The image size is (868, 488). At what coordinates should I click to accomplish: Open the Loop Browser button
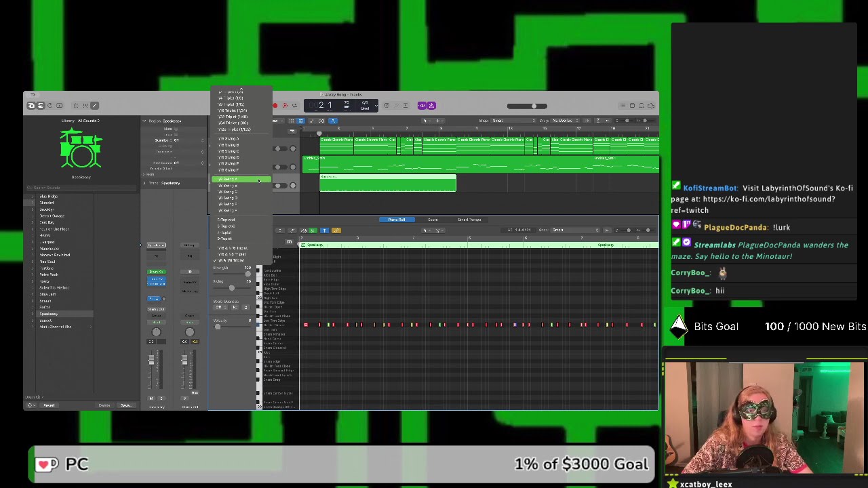[x=642, y=105]
